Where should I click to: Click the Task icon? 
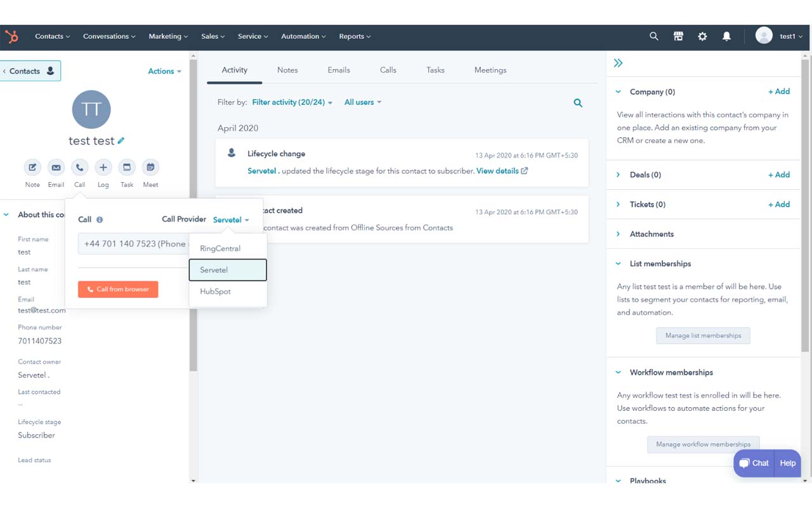[x=127, y=168]
